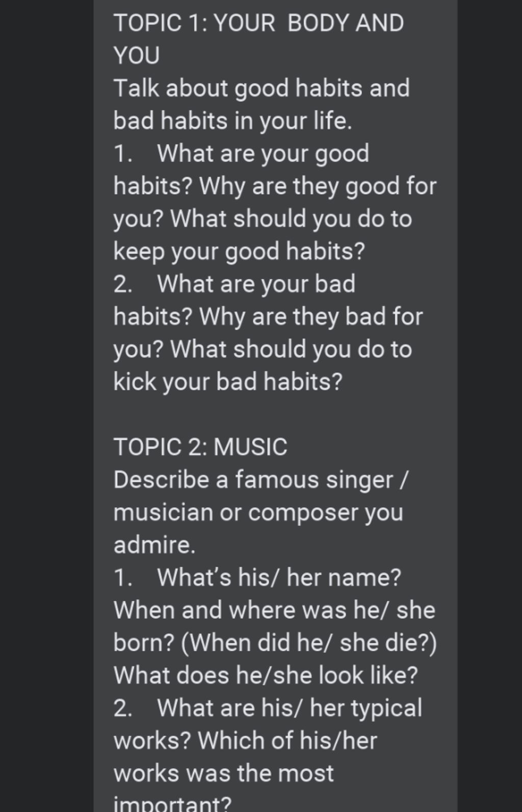Image resolution: width=522 pixels, height=812 pixels.
Task: Click the 'TOPIC 2: MUSIC' heading
Action: click(x=200, y=447)
